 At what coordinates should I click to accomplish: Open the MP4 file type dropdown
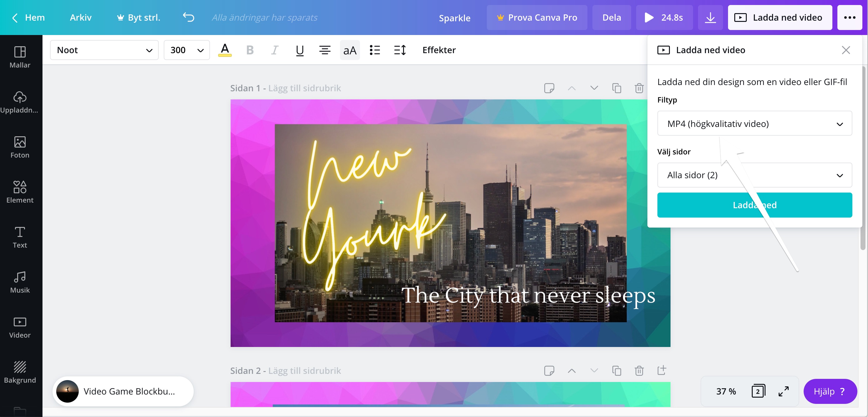[754, 124]
